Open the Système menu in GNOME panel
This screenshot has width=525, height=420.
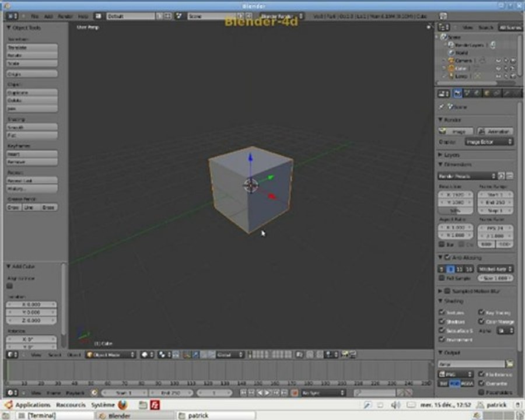(103, 405)
